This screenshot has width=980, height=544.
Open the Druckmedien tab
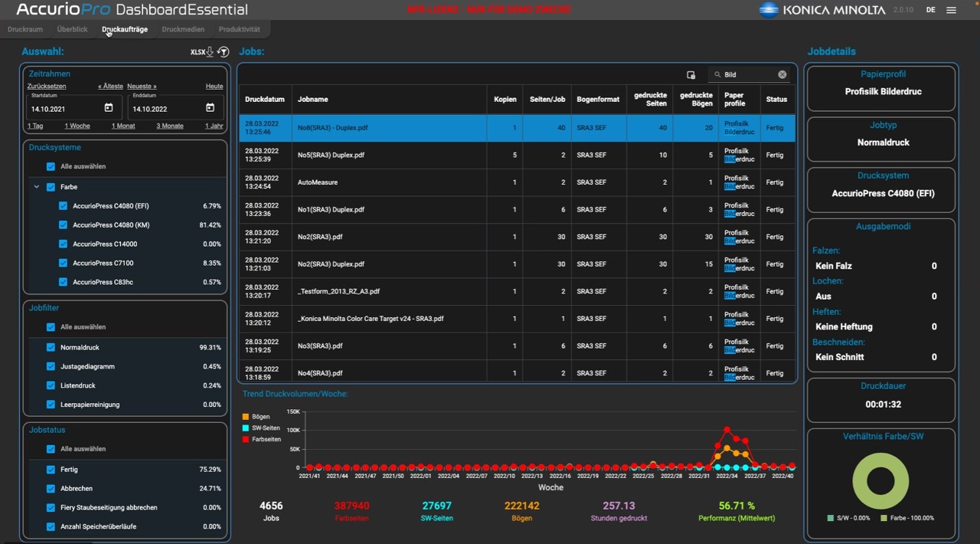click(x=182, y=29)
